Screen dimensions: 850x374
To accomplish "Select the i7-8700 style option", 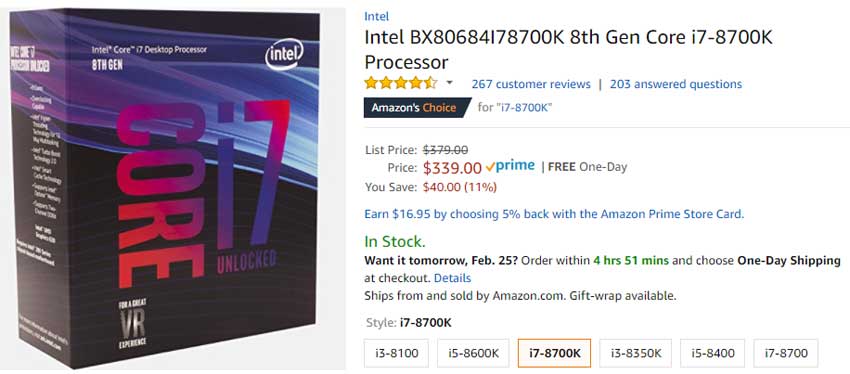I will [786, 353].
